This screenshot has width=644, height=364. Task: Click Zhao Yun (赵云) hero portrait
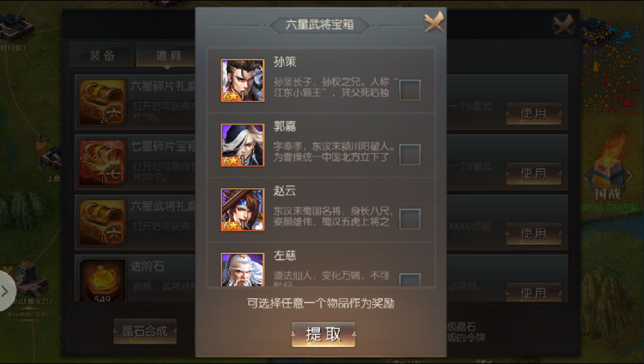pyautogui.click(x=243, y=210)
